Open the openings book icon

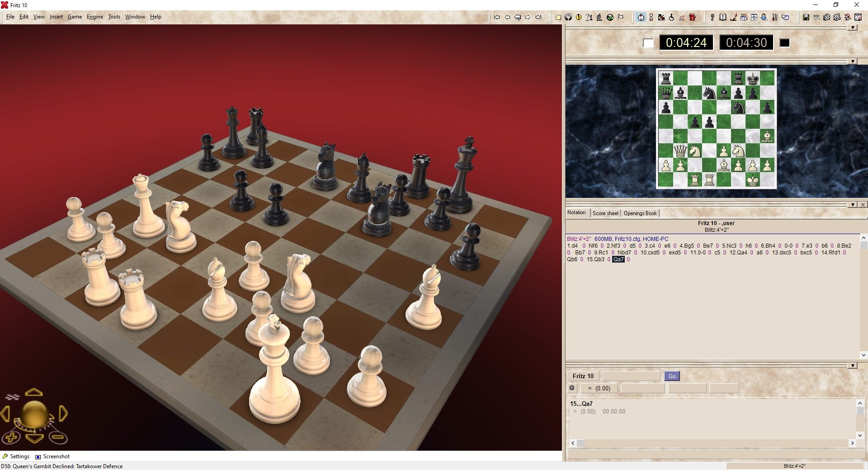[723, 17]
